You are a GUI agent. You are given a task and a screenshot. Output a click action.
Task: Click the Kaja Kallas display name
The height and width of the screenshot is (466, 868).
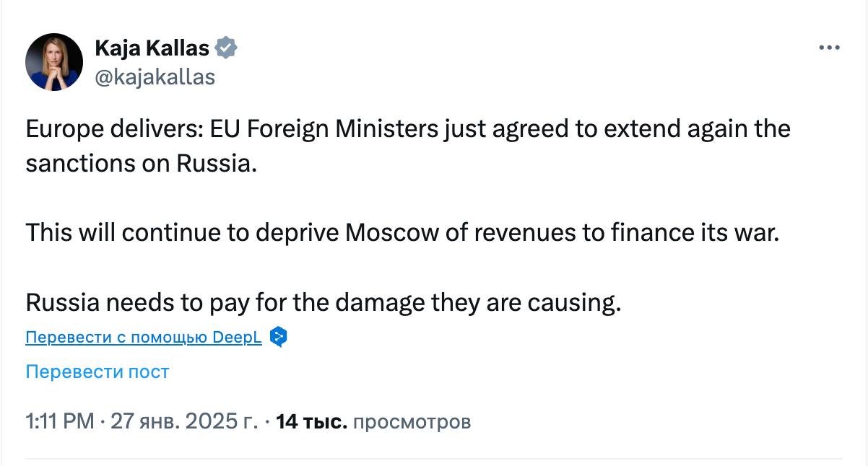tap(152, 48)
